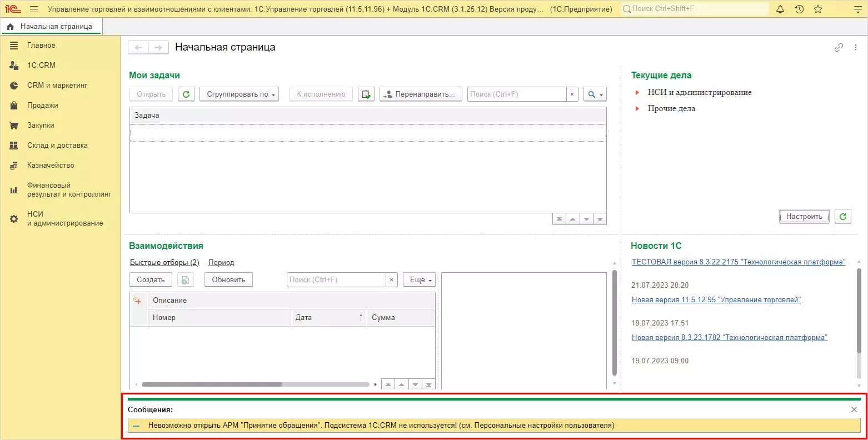This screenshot has height=440, width=868.
Task: Expand НСИ и администрирование under Текущие дела
Action: [x=637, y=93]
